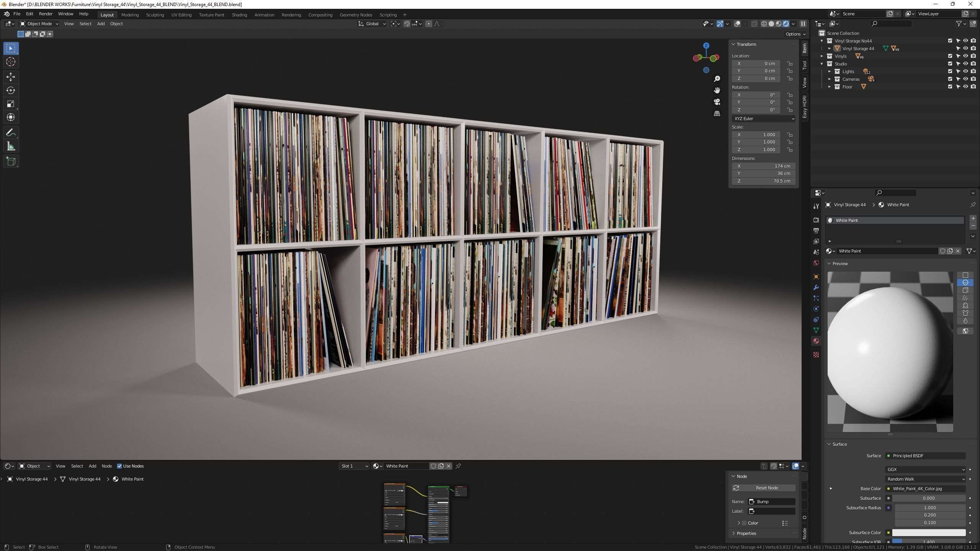The height and width of the screenshot is (551, 980).
Task: Unlink the White Paint material
Action: click(958, 251)
